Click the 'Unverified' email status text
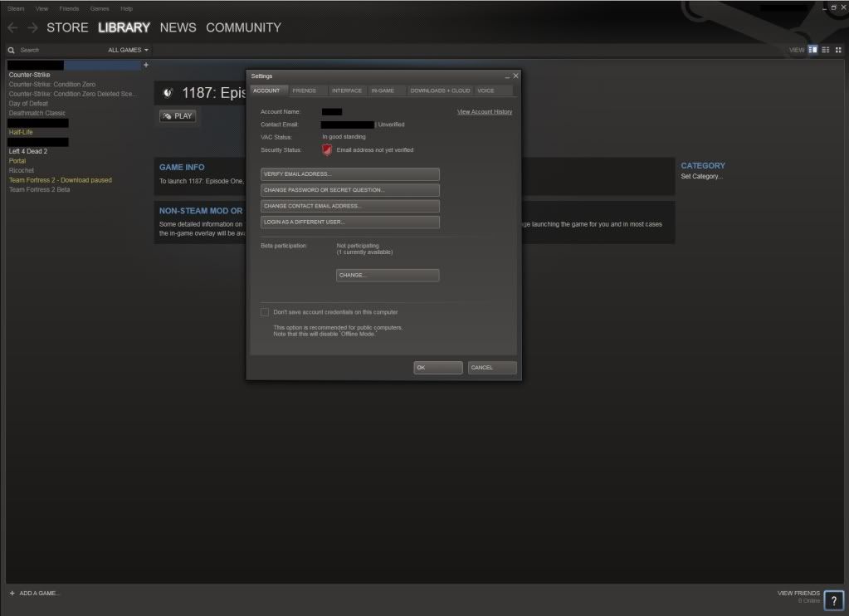849x616 pixels. pyautogui.click(x=391, y=125)
